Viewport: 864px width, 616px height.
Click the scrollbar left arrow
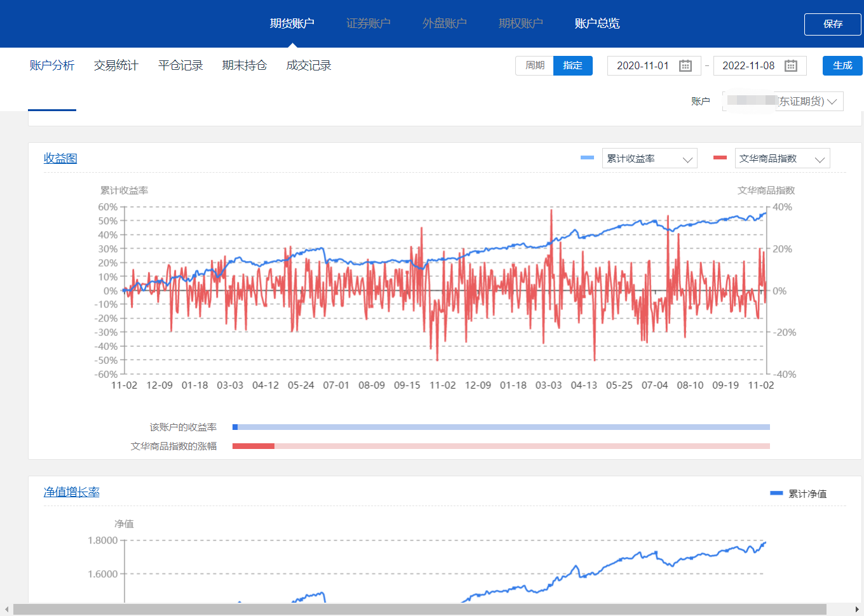tap(6, 610)
